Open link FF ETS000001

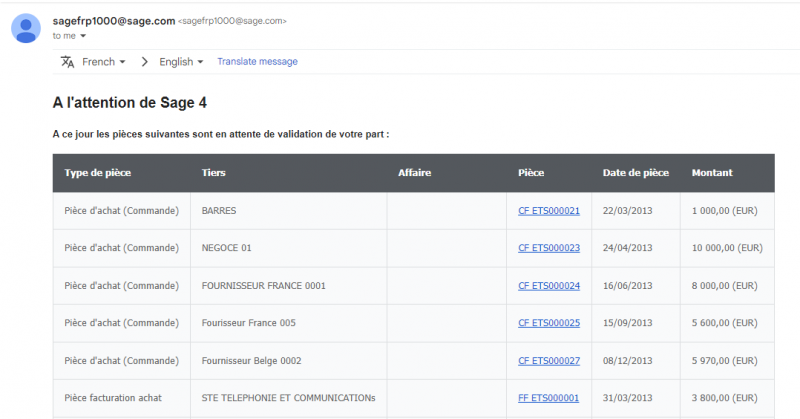[548, 398]
